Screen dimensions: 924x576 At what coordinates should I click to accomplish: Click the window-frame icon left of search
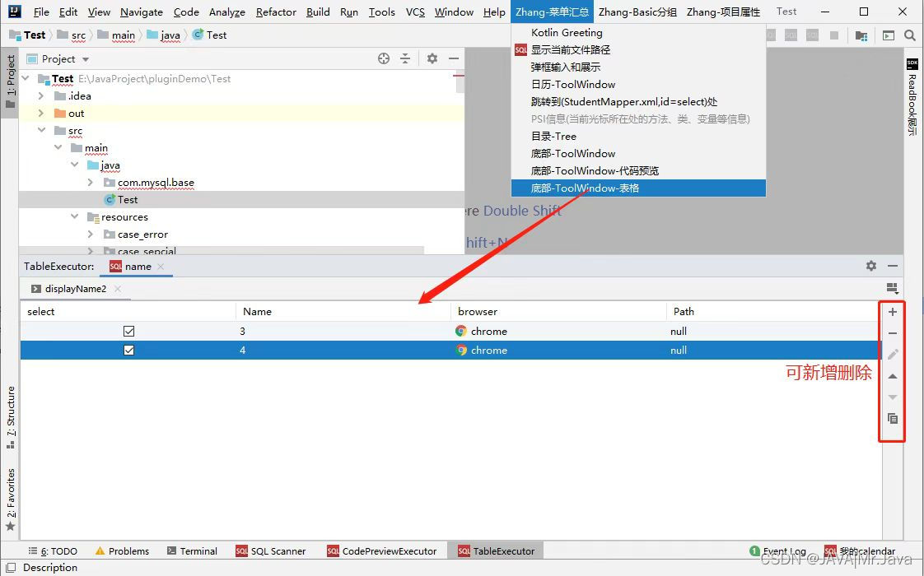coord(888,35)
